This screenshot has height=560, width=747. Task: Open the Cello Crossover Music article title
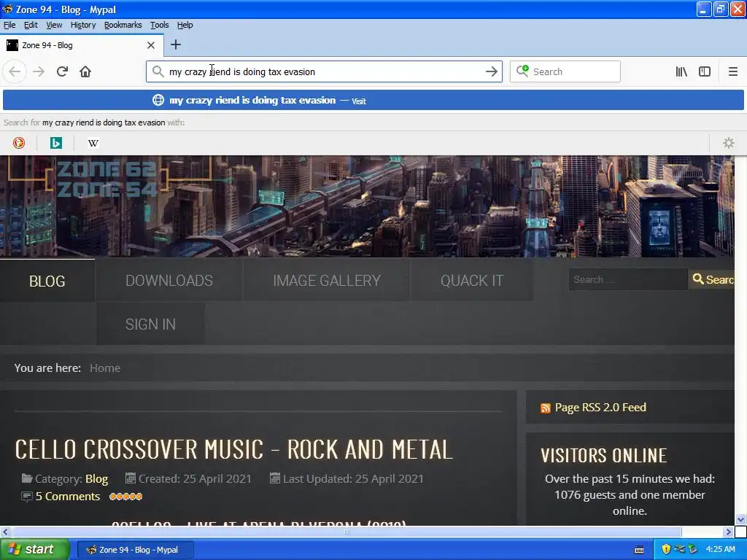click(234, 449)
